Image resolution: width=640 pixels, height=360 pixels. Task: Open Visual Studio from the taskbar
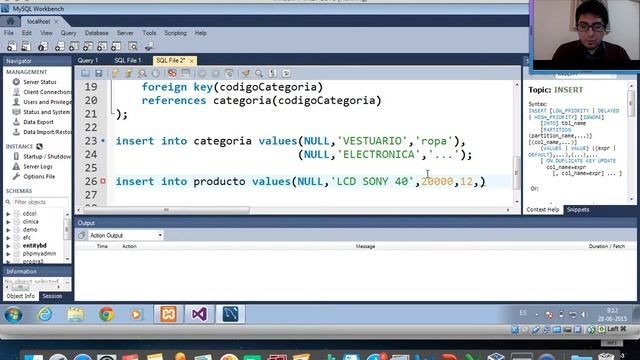[x=199, y=314]
